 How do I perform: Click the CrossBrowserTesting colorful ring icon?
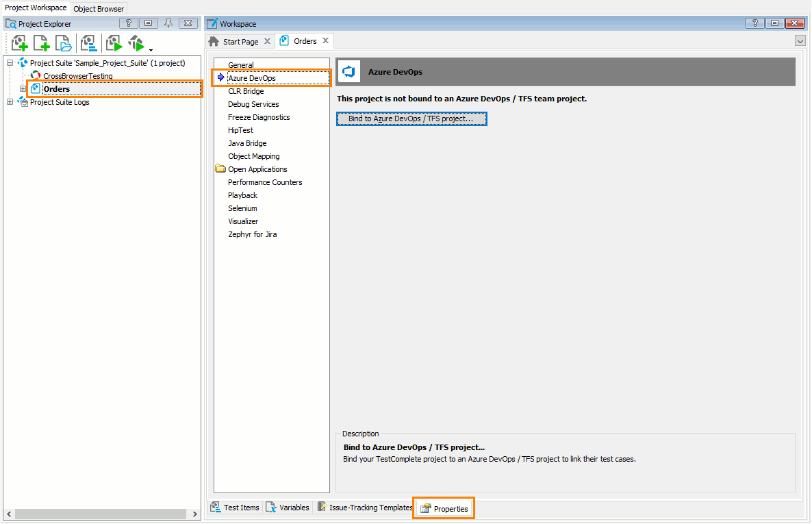pos(36,75)
